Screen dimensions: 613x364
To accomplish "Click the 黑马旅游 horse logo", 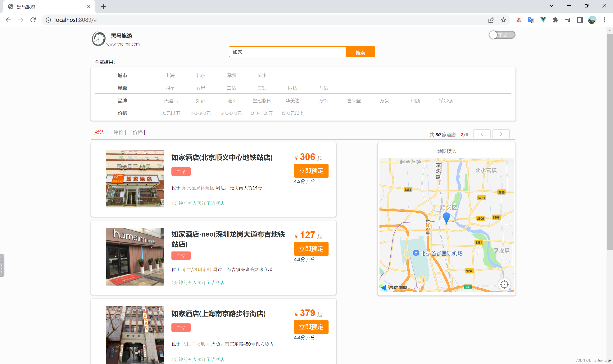I will click(x=99, y=39).
